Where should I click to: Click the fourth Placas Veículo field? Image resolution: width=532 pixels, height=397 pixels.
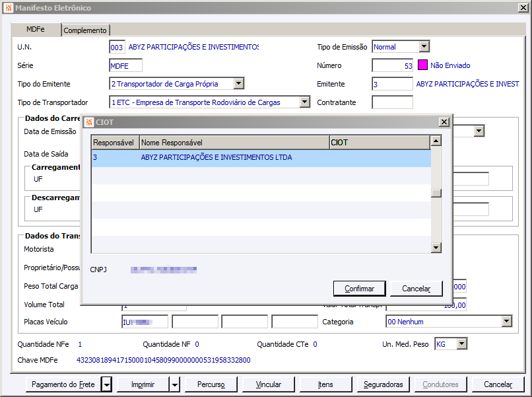(295, 322)
